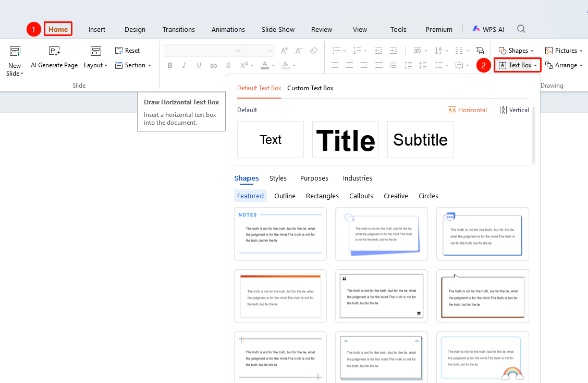The image size is (588, 383).
Task: Open the Styles category tab
Action: [278, 178]
